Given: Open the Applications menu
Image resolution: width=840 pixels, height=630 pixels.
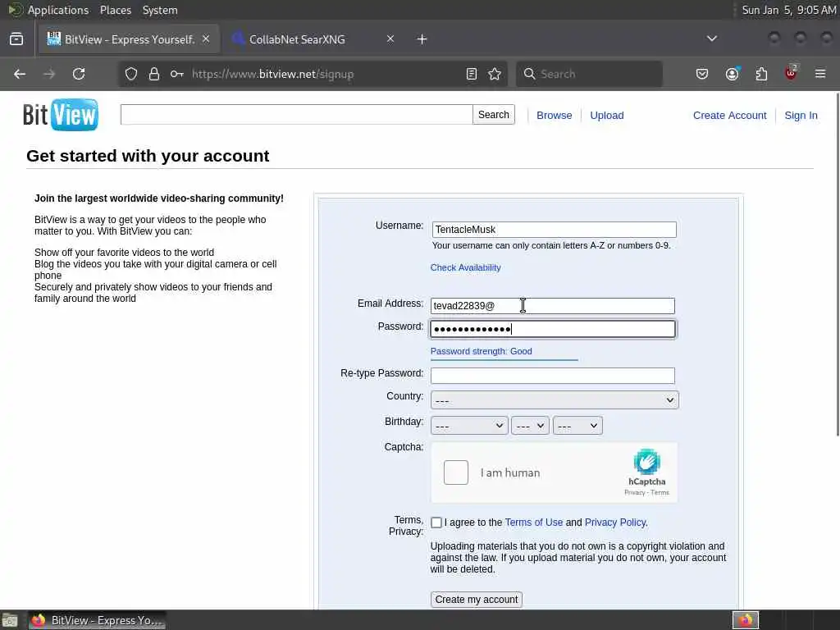Looking at the screenshot, I should (x=58, y=10).
